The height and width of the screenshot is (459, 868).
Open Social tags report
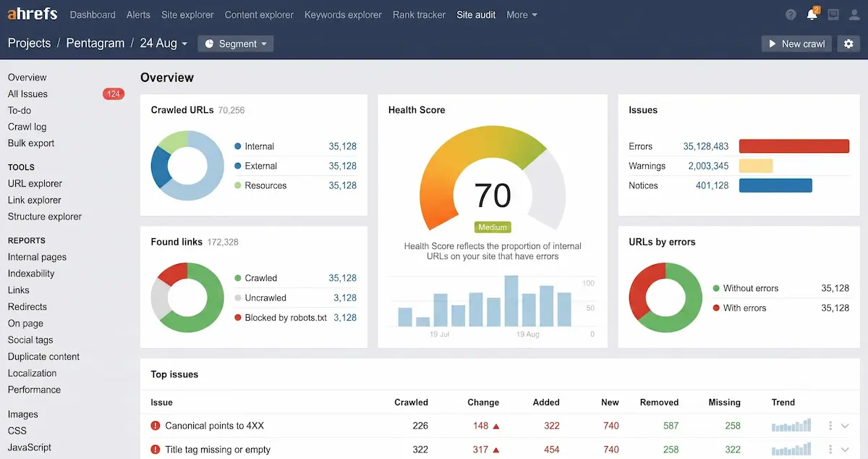pyautogui.click(x=30, y=340)
